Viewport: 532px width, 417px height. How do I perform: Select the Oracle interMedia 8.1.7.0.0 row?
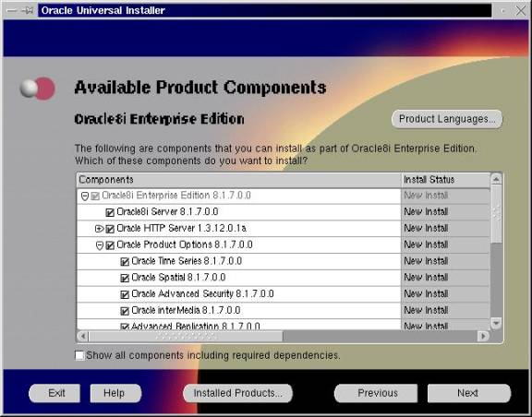pyautogui.click(x=239, y=311)
